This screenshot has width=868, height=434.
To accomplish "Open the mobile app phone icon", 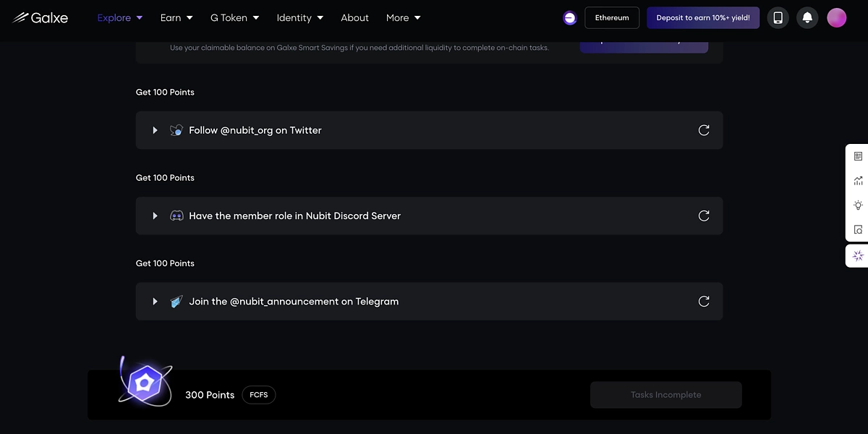I will coord(778,17).
